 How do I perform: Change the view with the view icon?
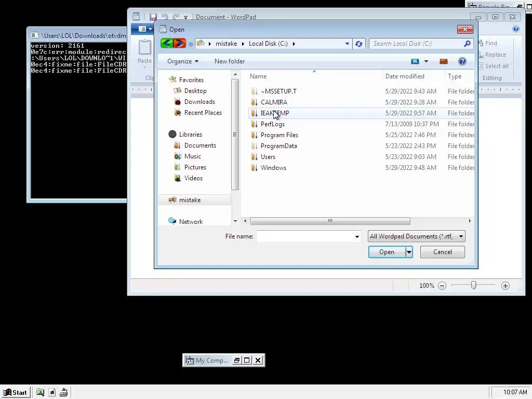tap(415, 61)
